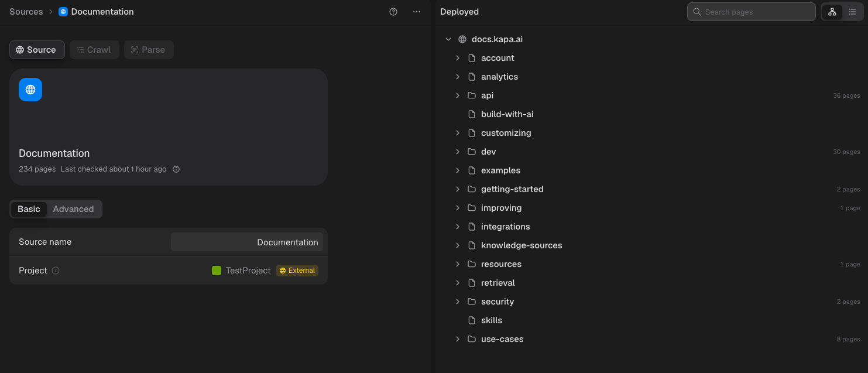
Task: Expand the integrations node chevron
Action: (458, 227)
